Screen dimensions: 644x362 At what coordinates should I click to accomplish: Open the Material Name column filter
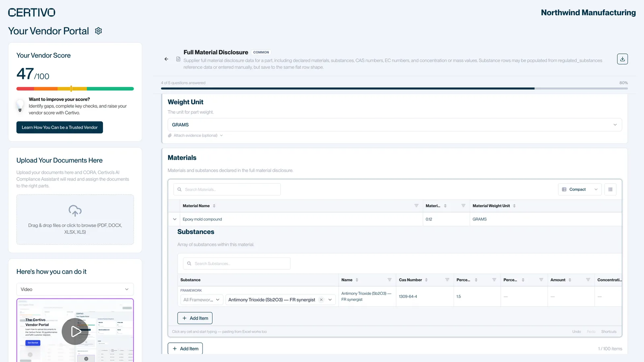416,206
